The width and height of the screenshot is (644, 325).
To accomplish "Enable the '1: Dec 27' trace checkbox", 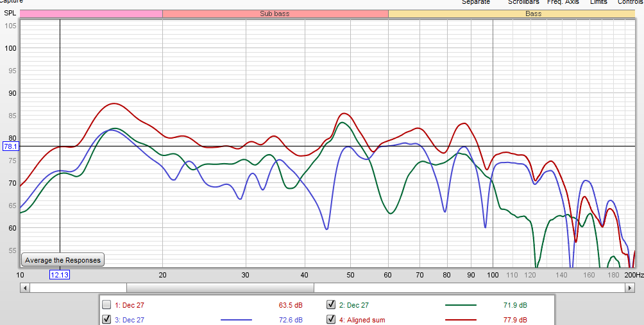I will pos(106,305).
